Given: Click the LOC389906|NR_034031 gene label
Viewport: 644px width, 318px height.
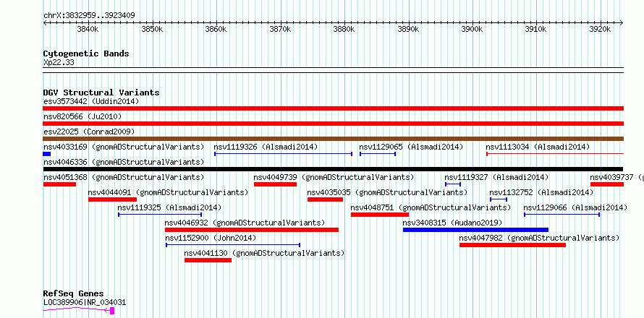Looking at the screenshot, I should click(x=85, y=302).
